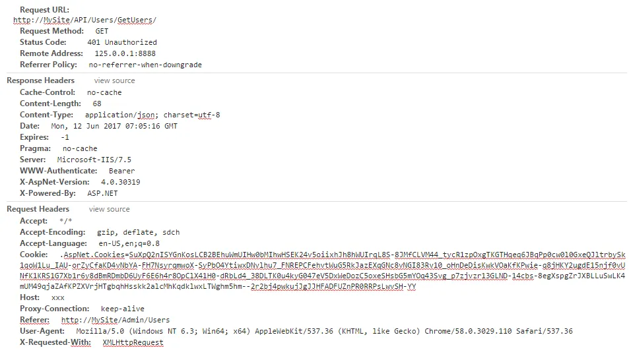
Task: Click the User-Agent header value
Action: [324, 331]
